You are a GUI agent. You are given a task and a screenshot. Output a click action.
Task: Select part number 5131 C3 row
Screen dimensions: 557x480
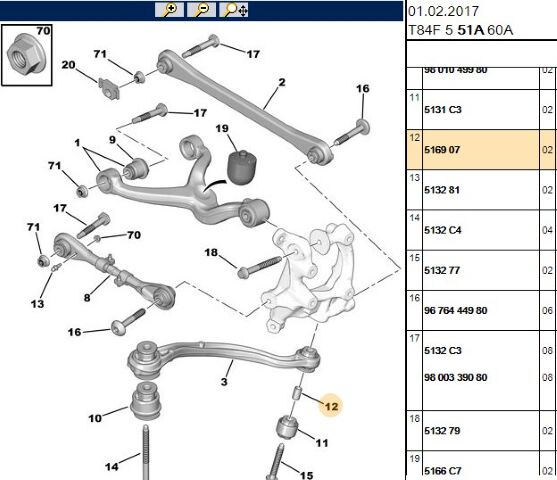tap(481, 109)
